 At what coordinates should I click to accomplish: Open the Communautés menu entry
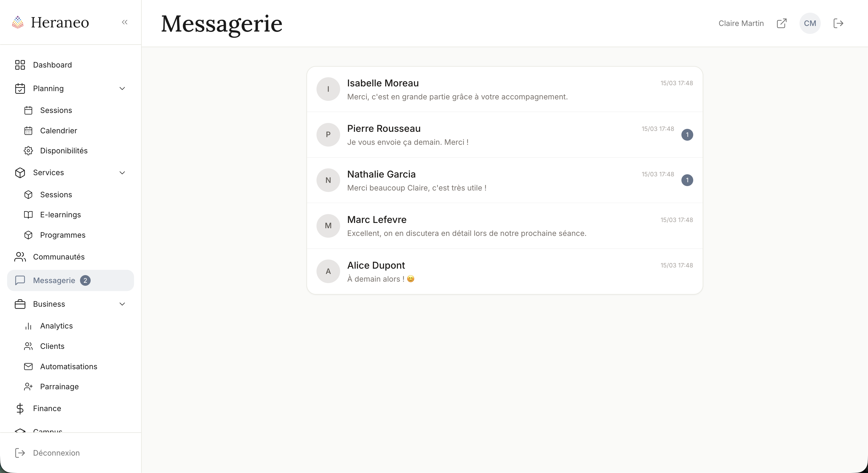[x=59, y=257]
